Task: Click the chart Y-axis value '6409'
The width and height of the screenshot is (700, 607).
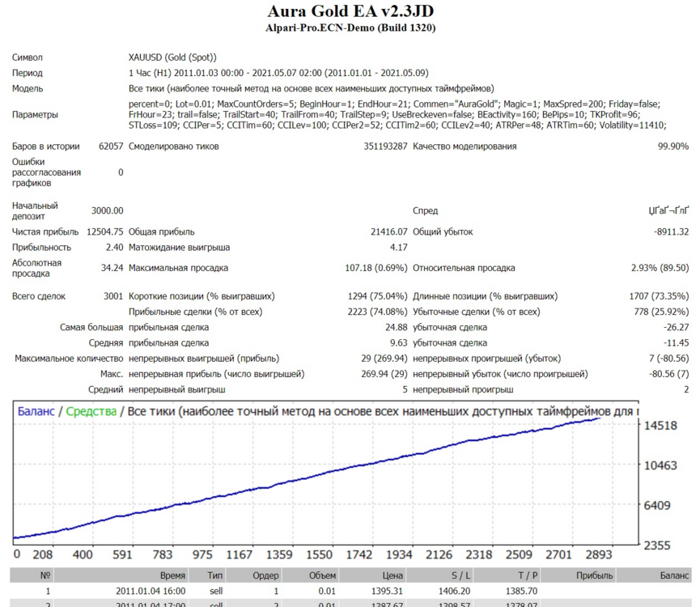Action: pos(657,506)
